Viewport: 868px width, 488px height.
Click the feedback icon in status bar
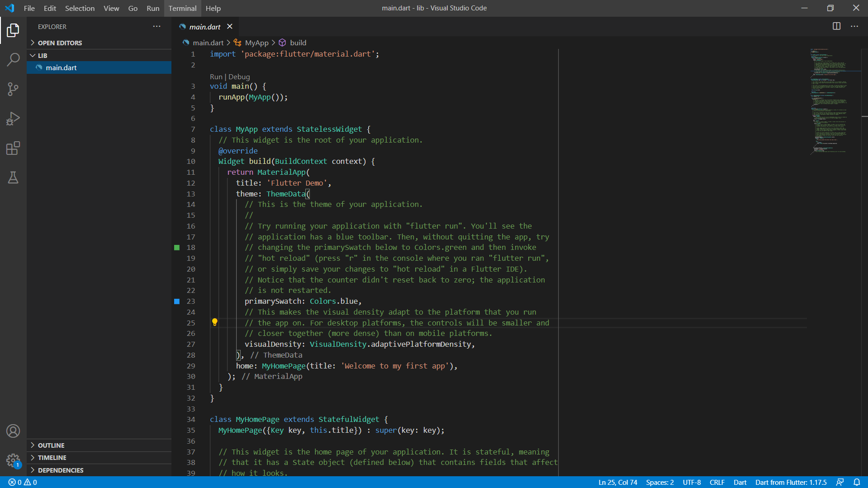(x=840, y=482)
